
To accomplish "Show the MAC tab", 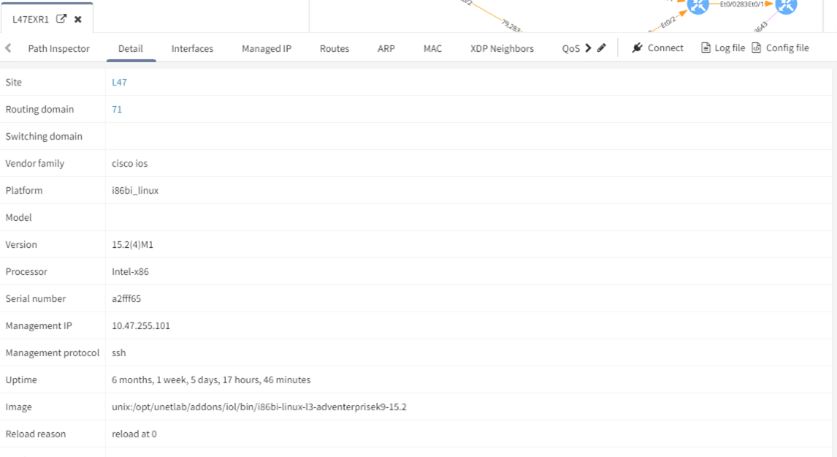I will [x=432, y=48].
